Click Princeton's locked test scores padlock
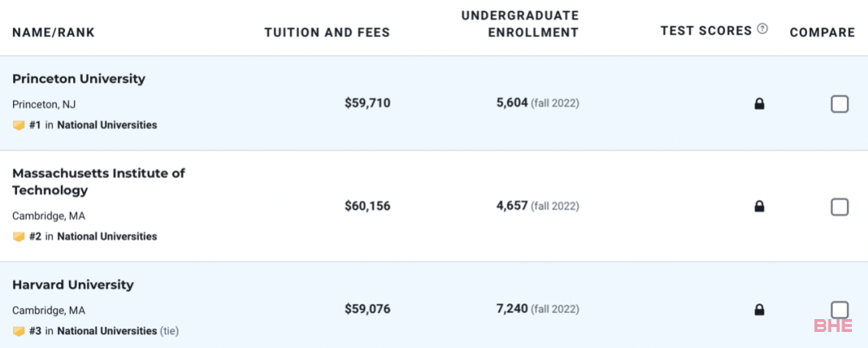Screen dimensions: 868x348 point(759,104)
